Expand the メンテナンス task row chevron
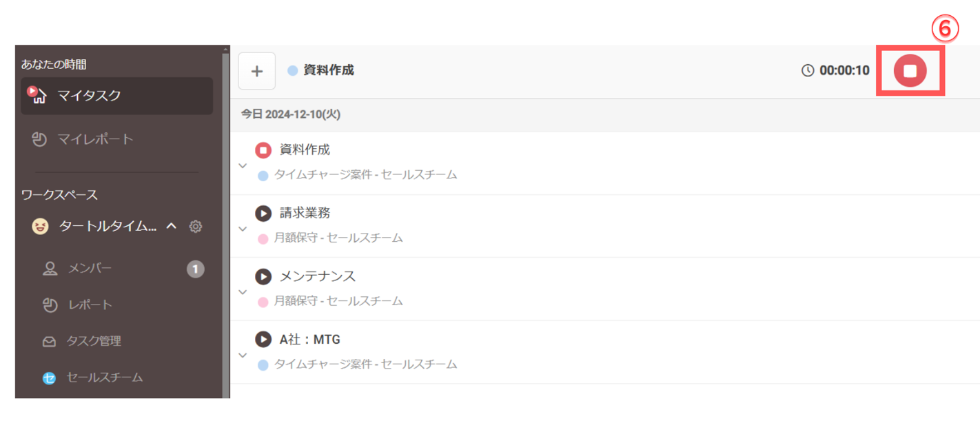 [x=243, y=292]
